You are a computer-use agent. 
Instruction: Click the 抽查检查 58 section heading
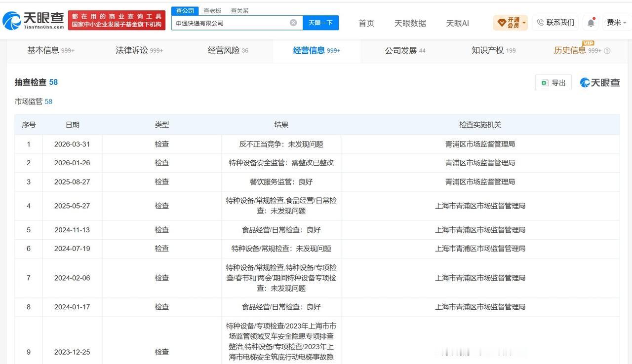(x=36, y=82)
